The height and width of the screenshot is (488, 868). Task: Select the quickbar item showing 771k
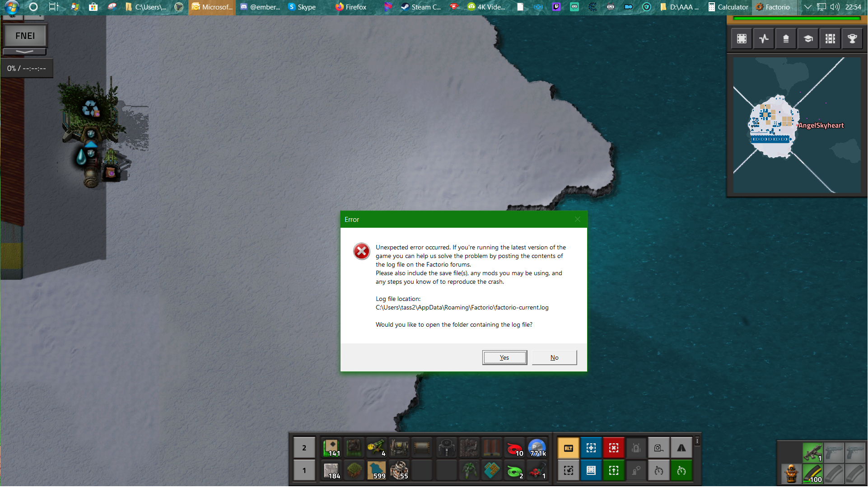pos(537,448)
